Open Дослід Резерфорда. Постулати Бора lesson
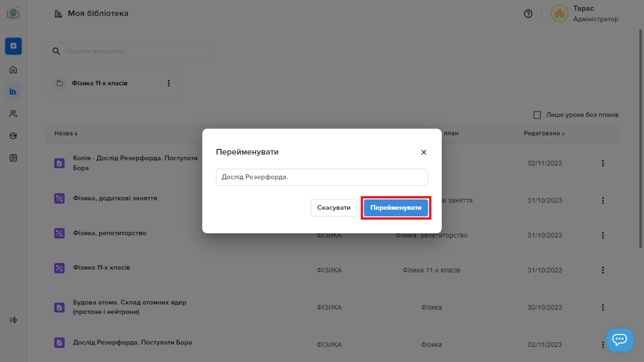The height and width of the screenshot is (362, 644). [x=132, y=343]
